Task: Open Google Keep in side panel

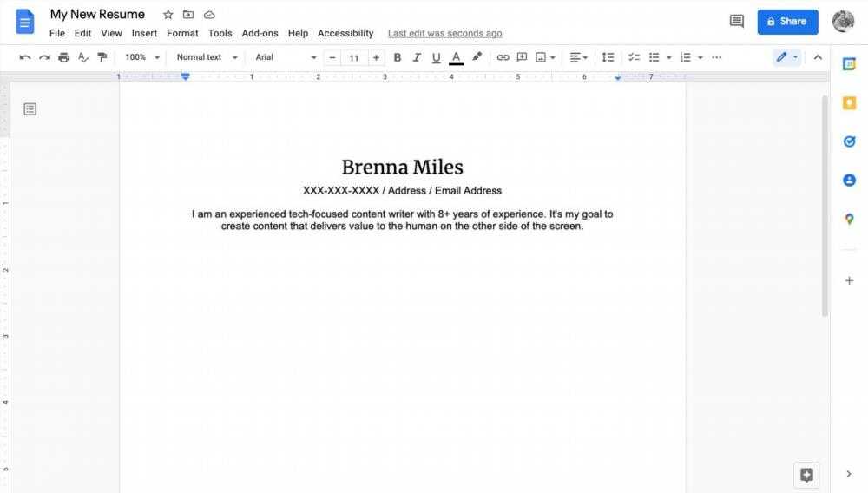Action: [849, 103]
